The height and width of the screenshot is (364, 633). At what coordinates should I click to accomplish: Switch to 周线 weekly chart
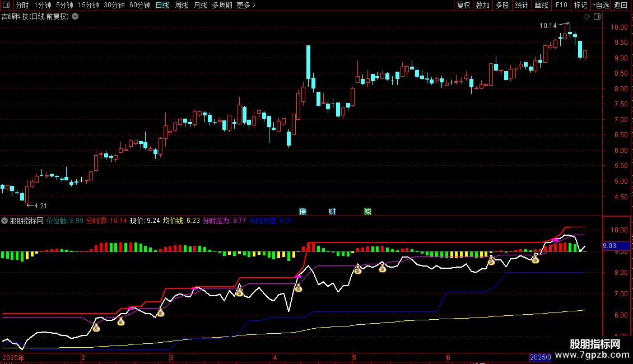181,5
